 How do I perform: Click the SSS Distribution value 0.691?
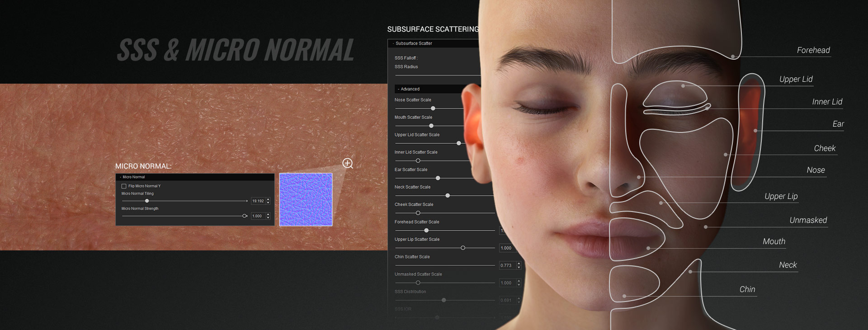(x=507, y=300)
